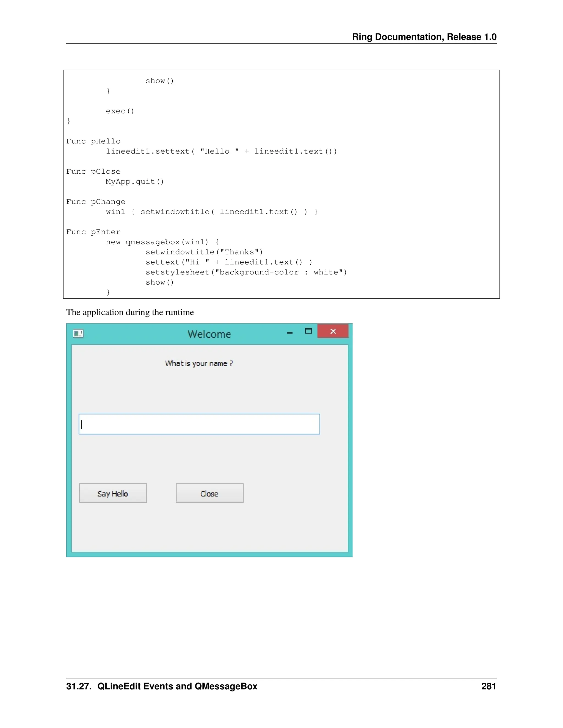Focus the name text input field
Image resolution: width=563 pixels, height=728 pixels.
(x=199, y=424)
